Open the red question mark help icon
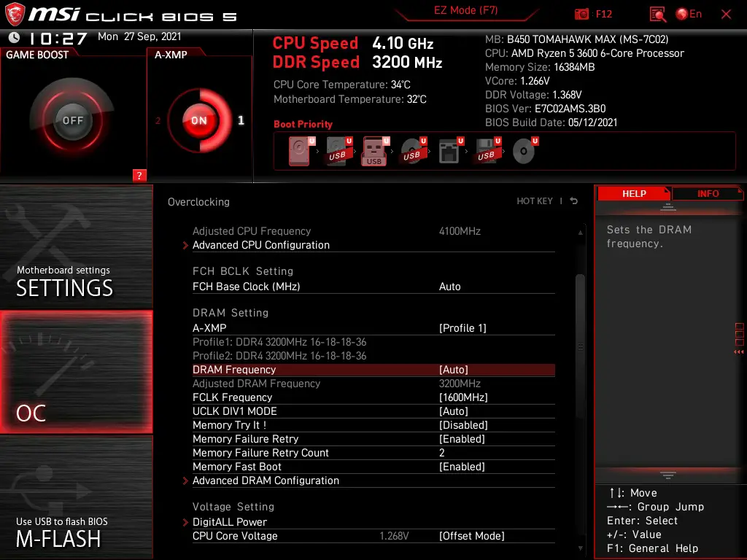The height and width of the screenshot is (560, 747). [x=139, y=175]
